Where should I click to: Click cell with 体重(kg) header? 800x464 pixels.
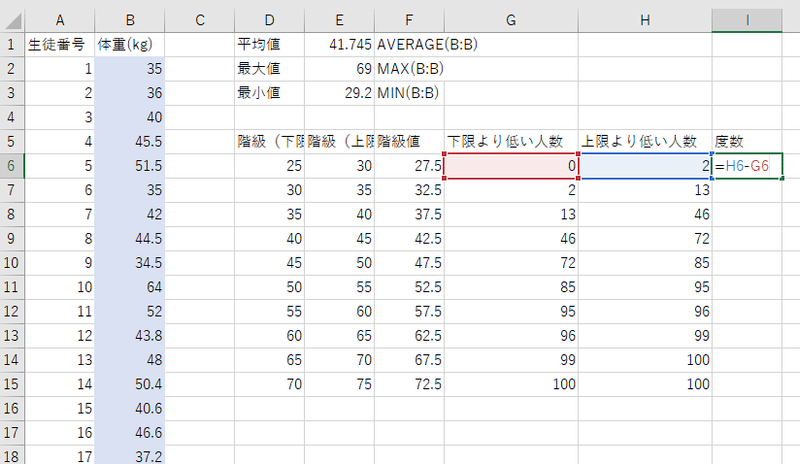click(130, 44)
